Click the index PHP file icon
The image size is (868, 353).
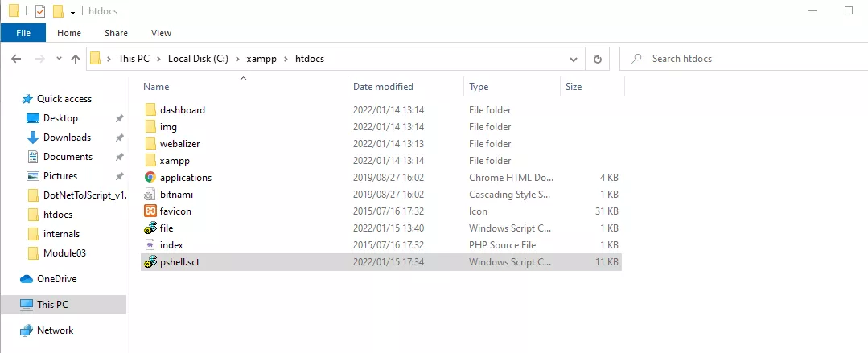click(150, 245)
